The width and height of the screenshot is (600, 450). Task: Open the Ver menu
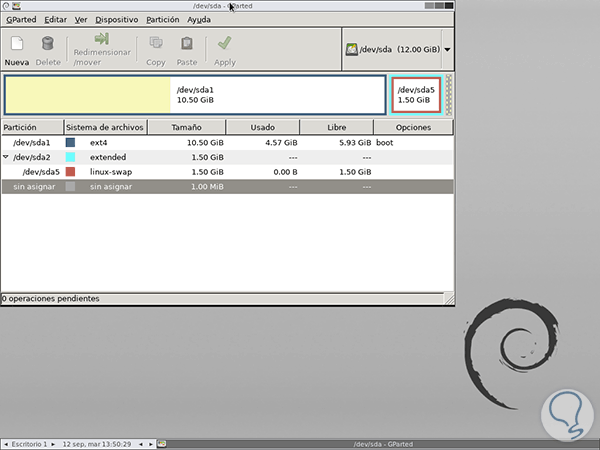point(81,20)
